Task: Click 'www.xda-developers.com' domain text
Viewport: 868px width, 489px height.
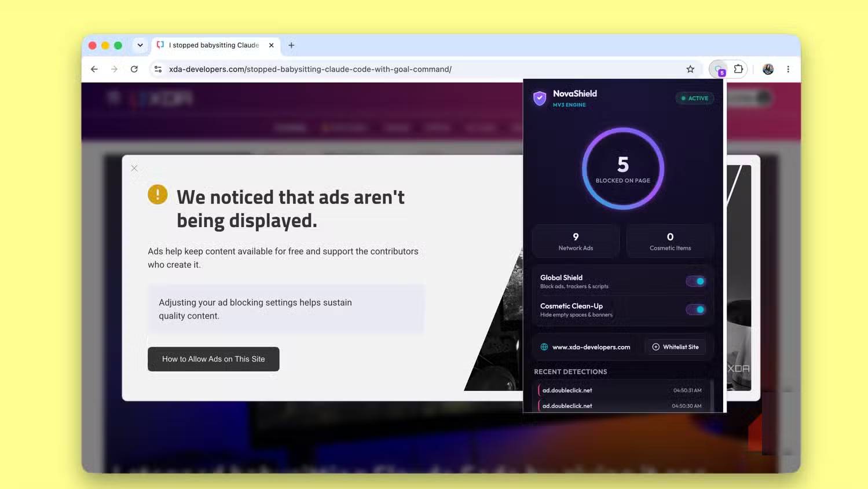Action: pos(591,347)
